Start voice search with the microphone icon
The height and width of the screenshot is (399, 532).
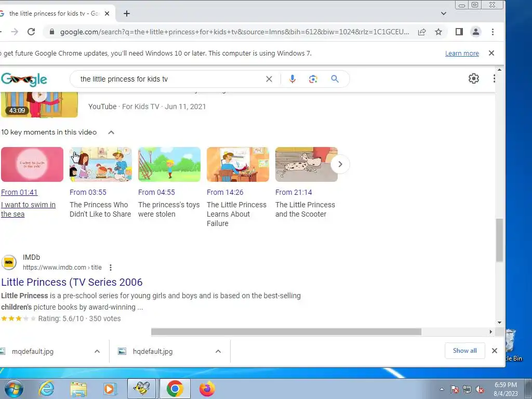tap(292, 79)
